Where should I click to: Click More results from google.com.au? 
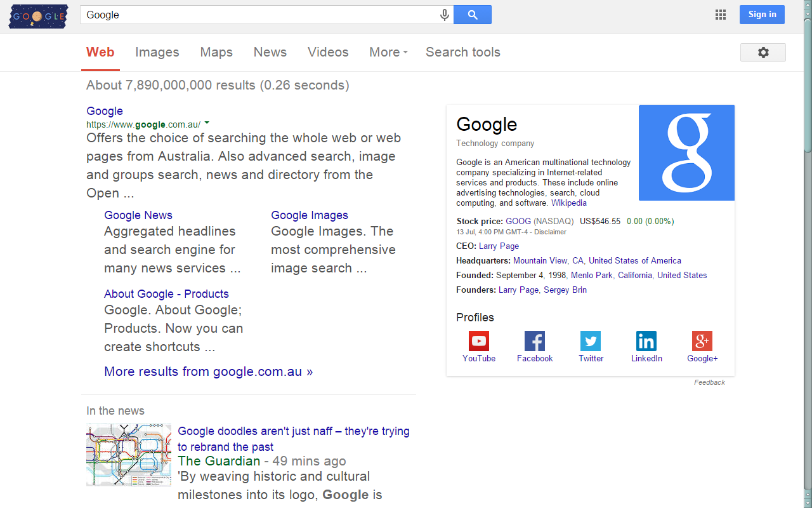coord(209,371)
